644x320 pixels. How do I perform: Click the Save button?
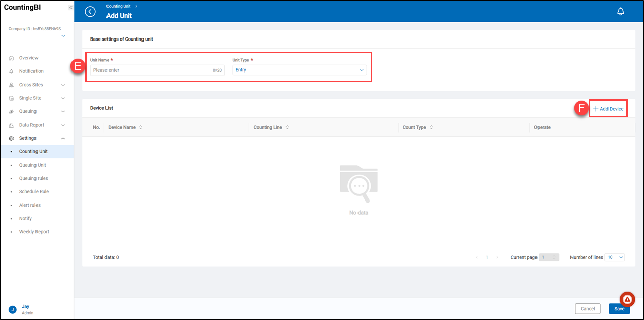(x=619, y=309)
